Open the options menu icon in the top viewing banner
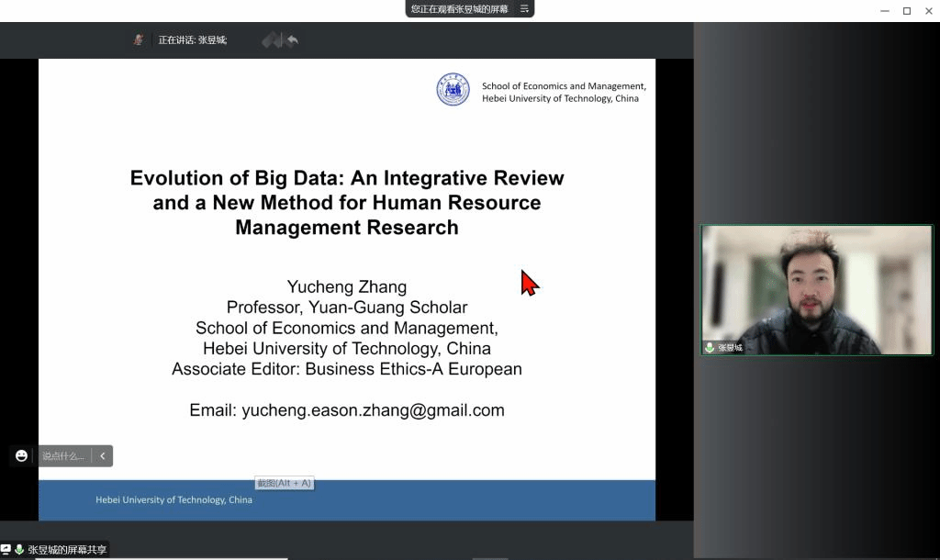940x560 pixels. pos(524,8)
